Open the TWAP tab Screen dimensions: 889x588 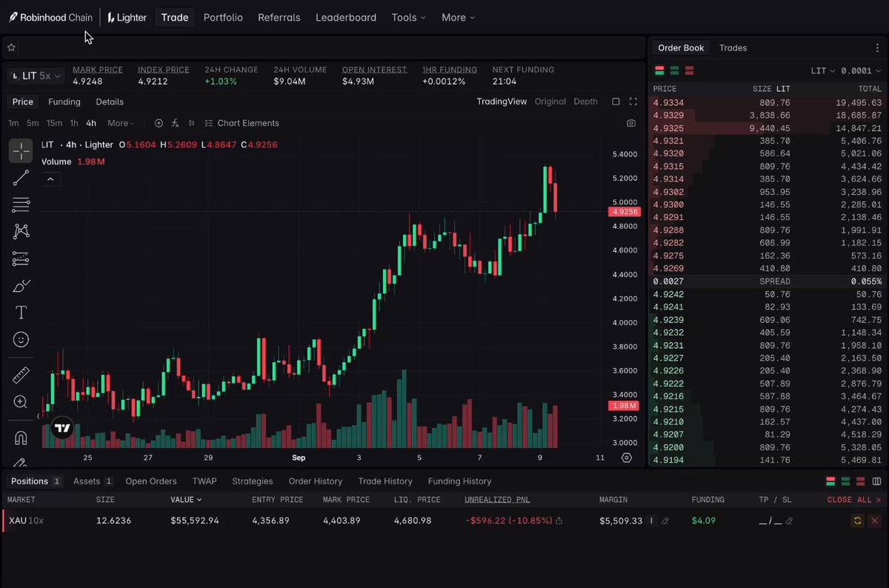pyautogui.click(x=204, y=481)
